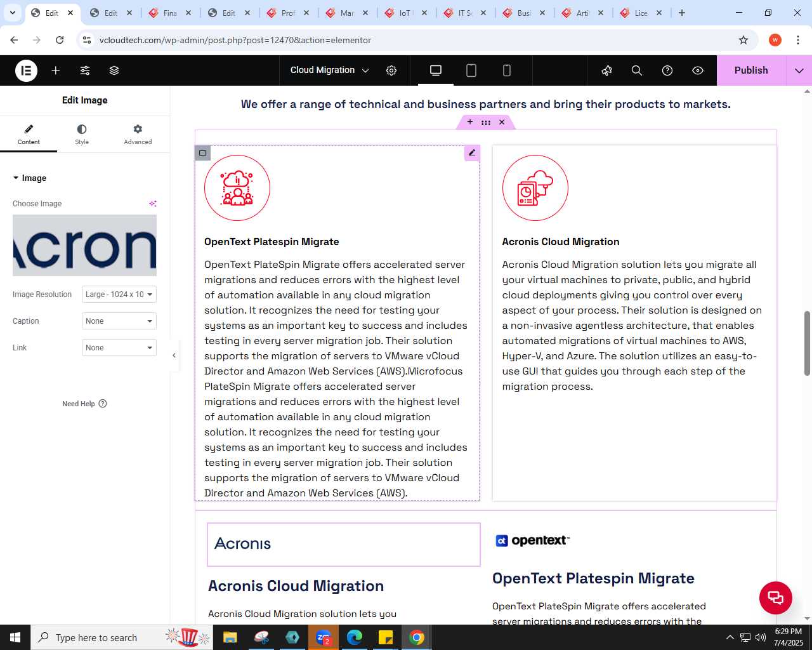Collapse the editor panel arrow
This screenshot has width=812, height=650.
174,355
